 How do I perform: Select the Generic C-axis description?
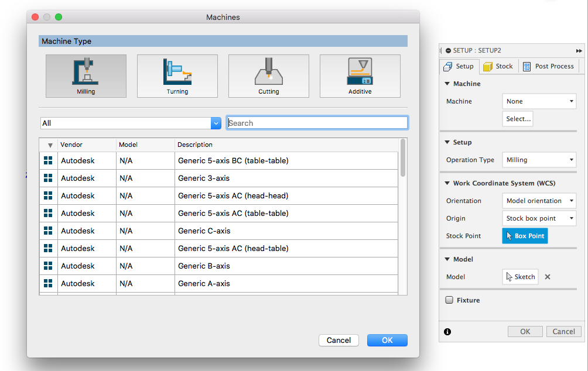click(x=204, y=231)
